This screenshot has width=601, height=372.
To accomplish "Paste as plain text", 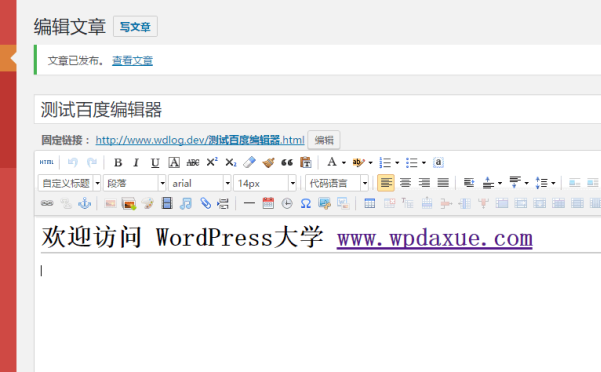I will (x=306, y=162).
